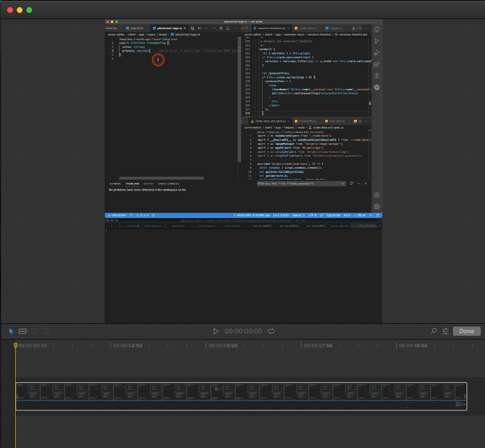Image resolution: width=485 pixels, height=448 pixels.
Task: Open more actions ellipsis for placement-tags editor group
Action: pyautogui.click(x=235, y=28)
